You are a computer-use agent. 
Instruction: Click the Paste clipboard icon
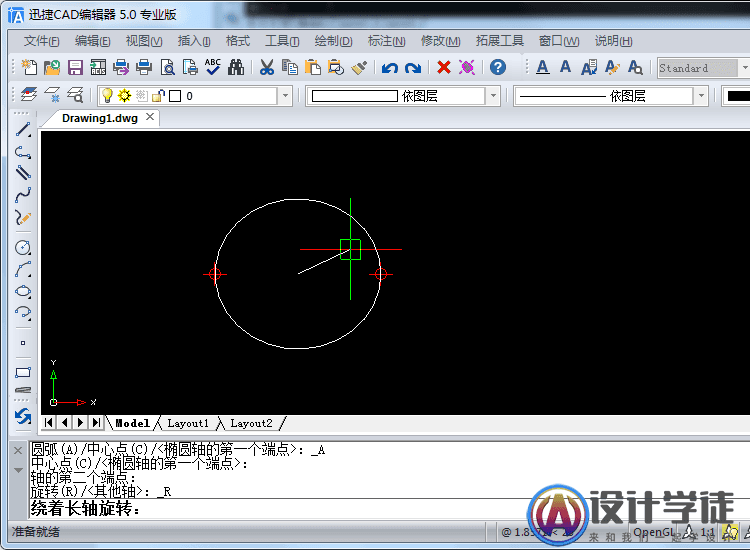click(313, 67)
